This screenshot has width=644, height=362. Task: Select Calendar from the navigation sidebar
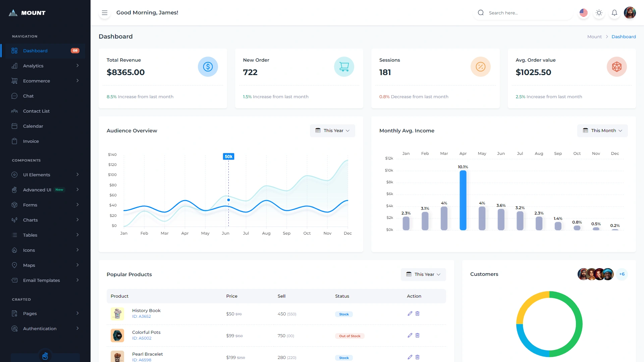33,126
